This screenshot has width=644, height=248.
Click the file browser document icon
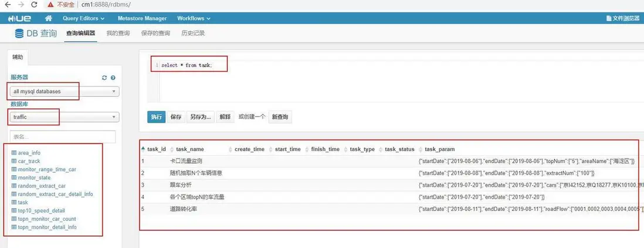pos(609,18)
